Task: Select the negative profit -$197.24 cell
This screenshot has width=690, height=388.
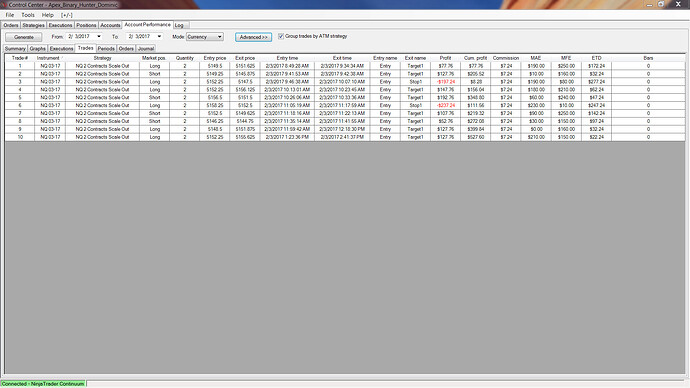Action: click(446, 82)
